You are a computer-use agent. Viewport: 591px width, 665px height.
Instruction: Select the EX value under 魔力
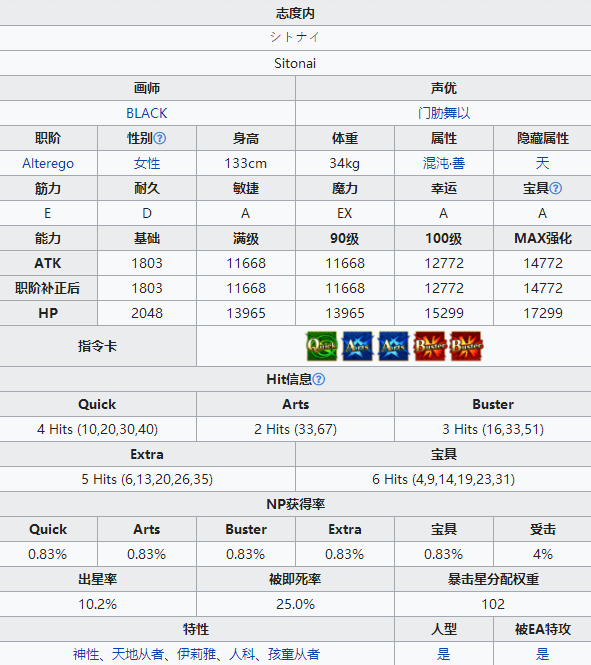click(345, 213)
